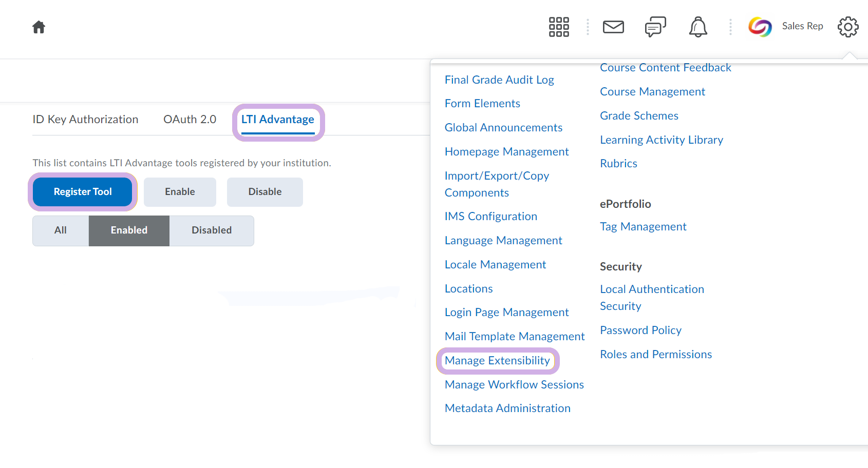The height and width of the screenshot is (468, 868).
Task: Open the message alerts envelope icon
Action: (613, 27)
